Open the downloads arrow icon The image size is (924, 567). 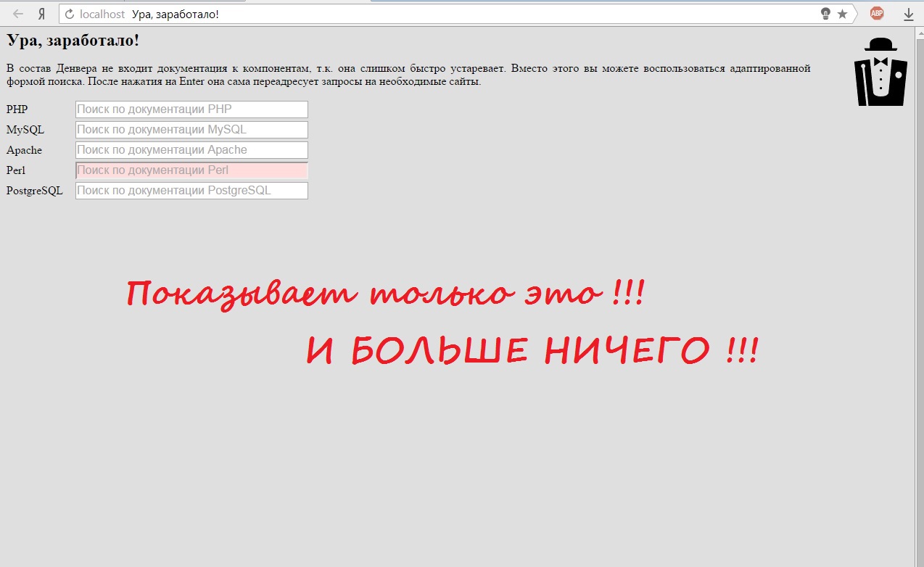(908, 14)
